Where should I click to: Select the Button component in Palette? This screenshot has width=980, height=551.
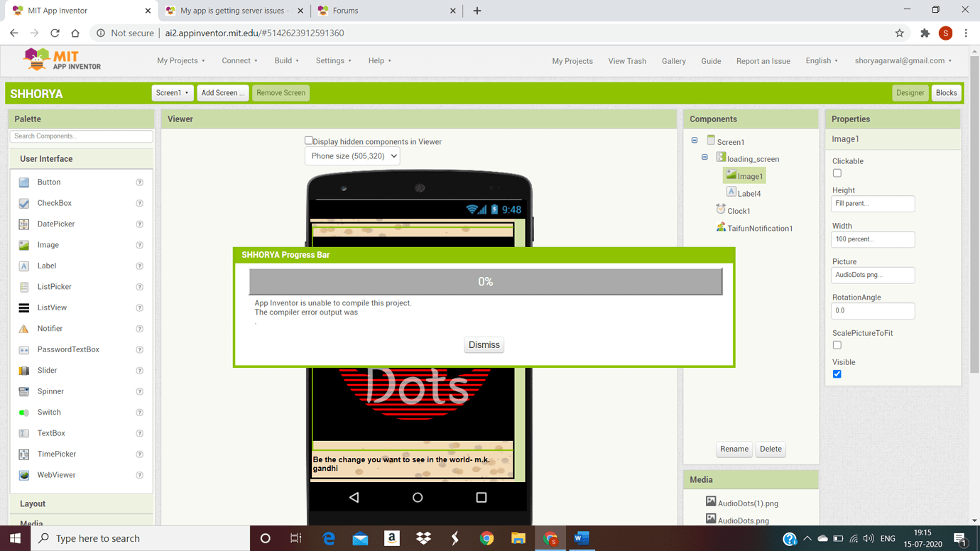click(x=48, y=182)
